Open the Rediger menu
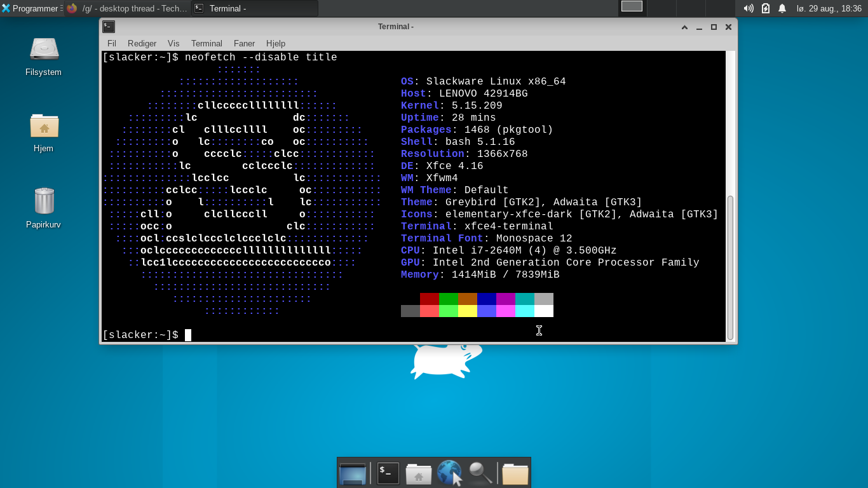This screenshot has height=488, width=868. coord(142,43)
